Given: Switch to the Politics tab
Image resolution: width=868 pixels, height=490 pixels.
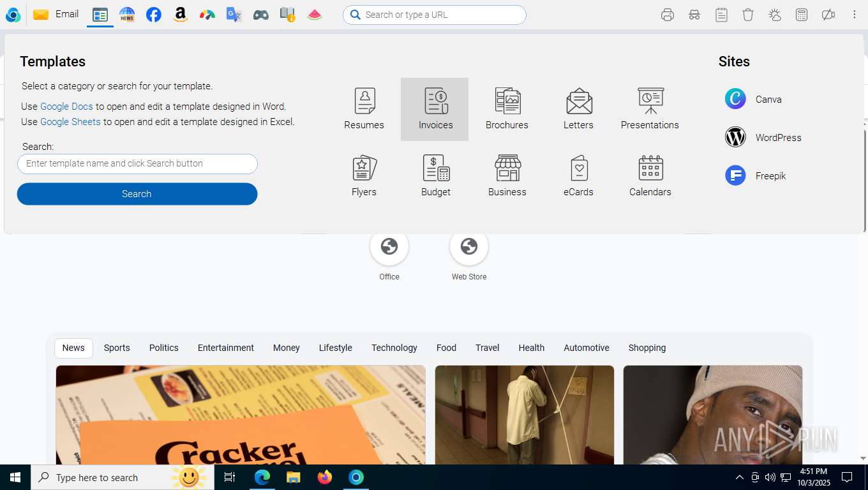Looking at the screenshot, I should pos(164,348).
